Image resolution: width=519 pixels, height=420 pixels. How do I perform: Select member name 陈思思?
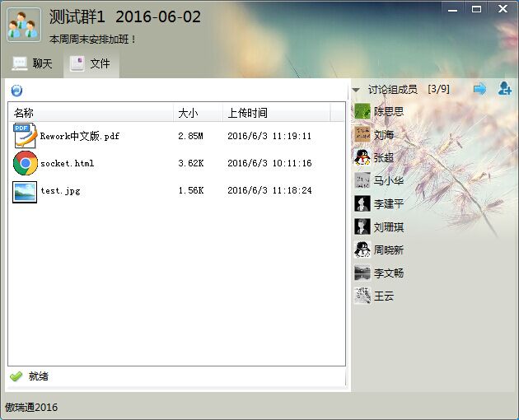coord(389,111)
